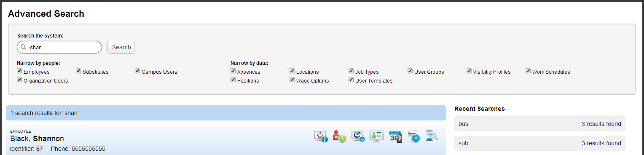Uncheck the Locations checkbox
Image resolution: width=644 pixels, height=155 pixels.
click(x=292, y=71)
